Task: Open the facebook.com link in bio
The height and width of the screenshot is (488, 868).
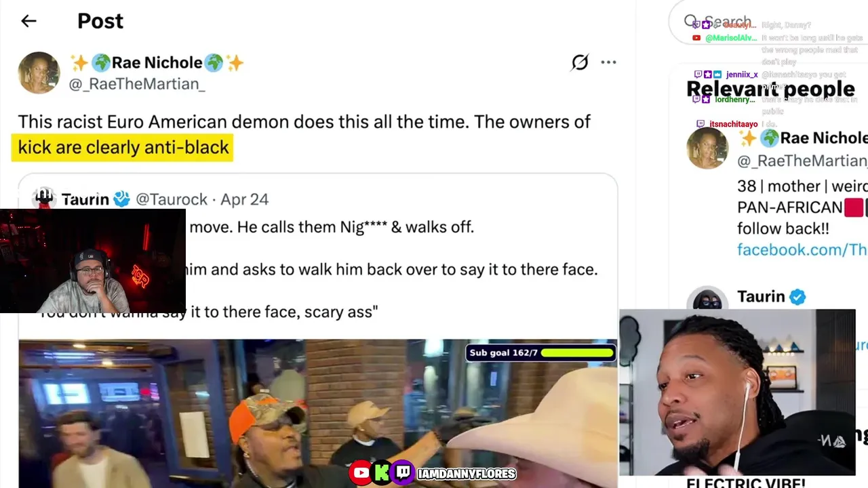Action: tap(802, 250)
